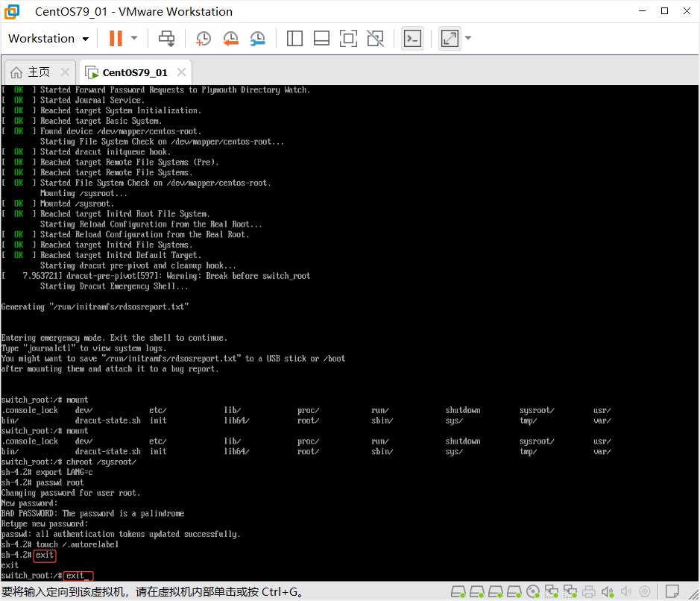The image size is (700, 601).
Task: Pause the virtual machine with the orange button
Action: click(x=116, y=38)
